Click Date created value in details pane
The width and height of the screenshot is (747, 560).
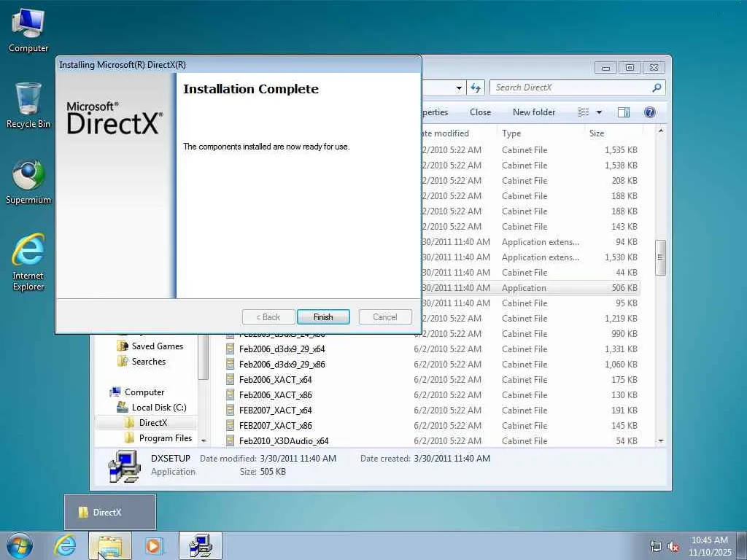pyautogui.click(x=452, y=459)
